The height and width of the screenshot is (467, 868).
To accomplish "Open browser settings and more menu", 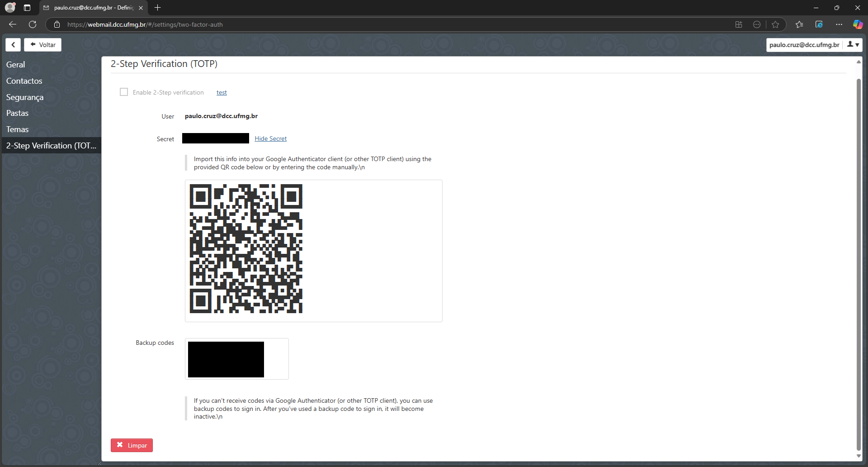I will pos(839,24).
